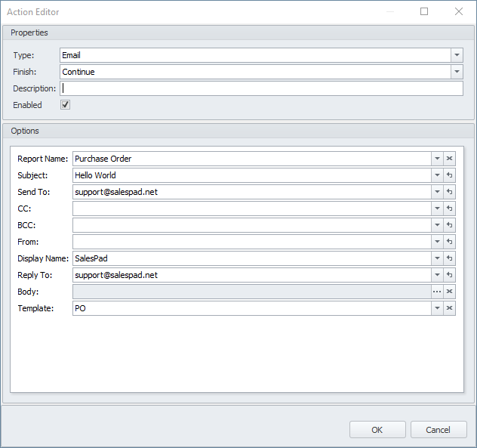
Task: Open the From field dropdown arrow
Action: [x=437, y=242]
